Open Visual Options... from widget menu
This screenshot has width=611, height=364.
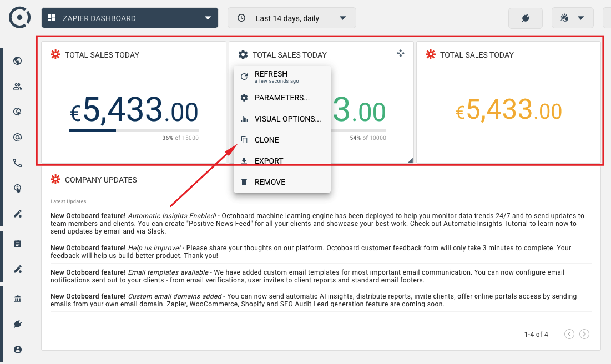[x=282, y=119]
